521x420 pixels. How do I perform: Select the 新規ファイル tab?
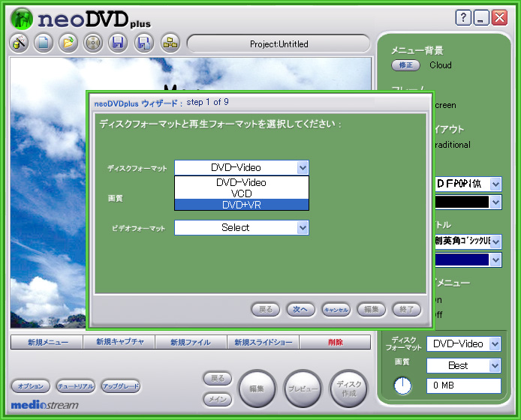[x=191, y=342]
